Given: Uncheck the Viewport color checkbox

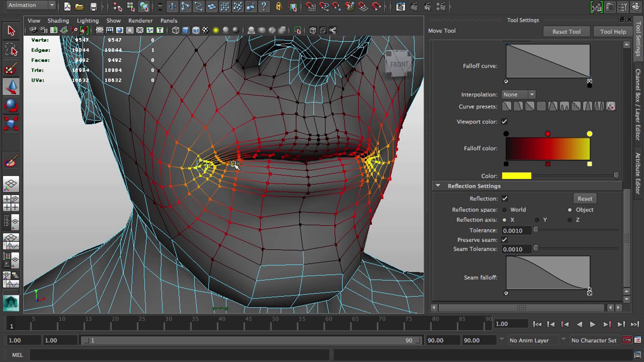Looking at the screenshot, I should pyautogui.click(x=504, y=121).
